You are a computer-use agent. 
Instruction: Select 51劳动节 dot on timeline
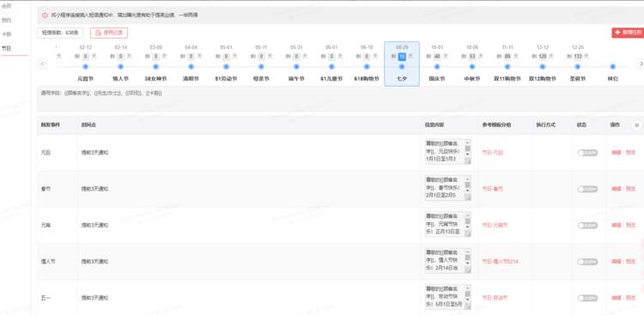click(x=227, y=67)
